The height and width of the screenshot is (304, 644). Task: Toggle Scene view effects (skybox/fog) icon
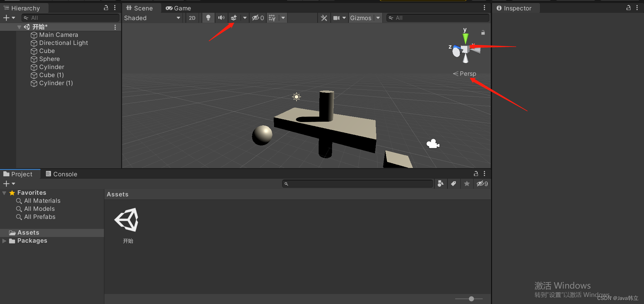[x=234, y=18]
